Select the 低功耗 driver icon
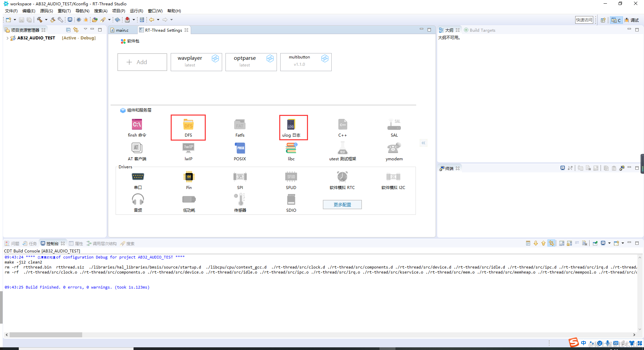The width and height of the screenshot is (644, 350). point(189,199)
